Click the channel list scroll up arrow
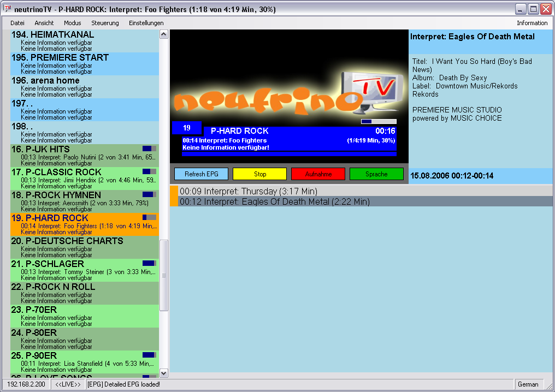The image size is (555, 392). (163, 34)
